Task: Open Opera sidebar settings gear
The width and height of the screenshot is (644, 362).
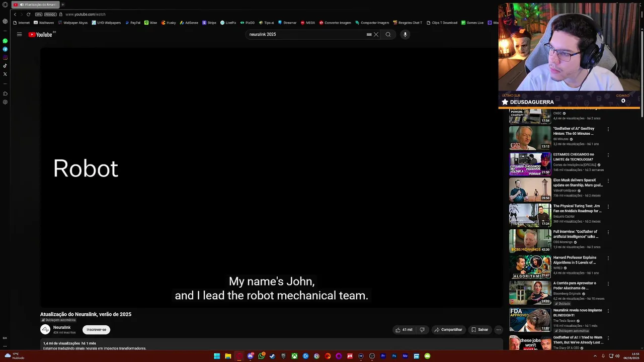Action: 5,102
